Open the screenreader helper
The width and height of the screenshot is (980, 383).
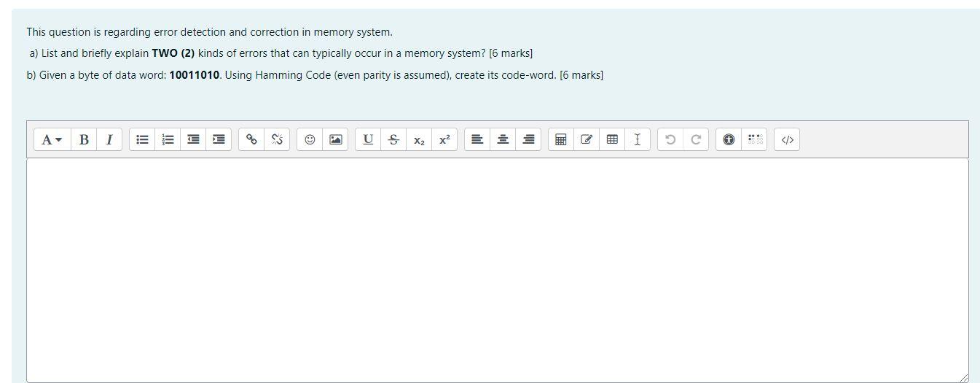click(x=754, y=139)
